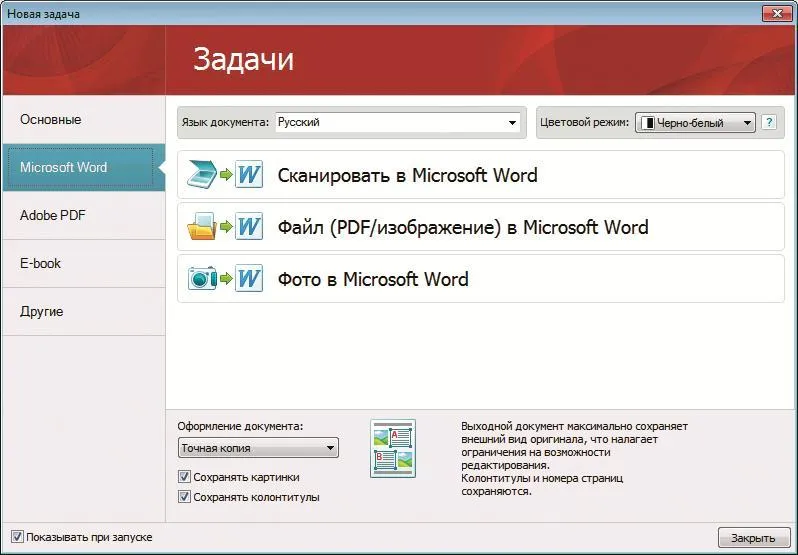The width and height of the screenshot is (798, 555).
Task: Uncheck Показывать при запуске
Action: 17,537
